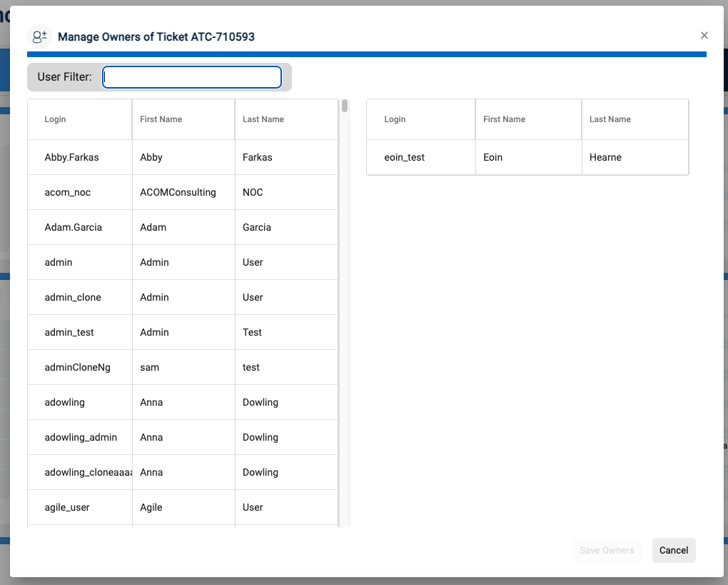728x585 pixels.
Task: Pick the admin user row
Action: [x=59, y=262]
